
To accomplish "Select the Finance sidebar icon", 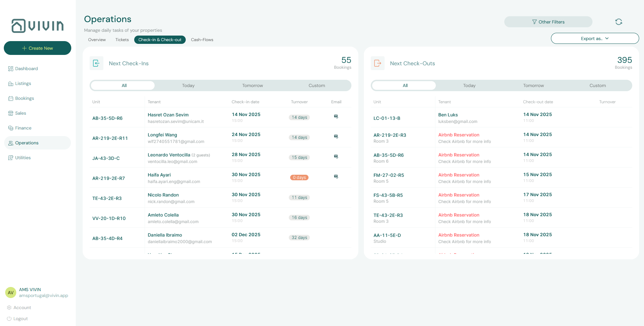I will tap(11, 128).
